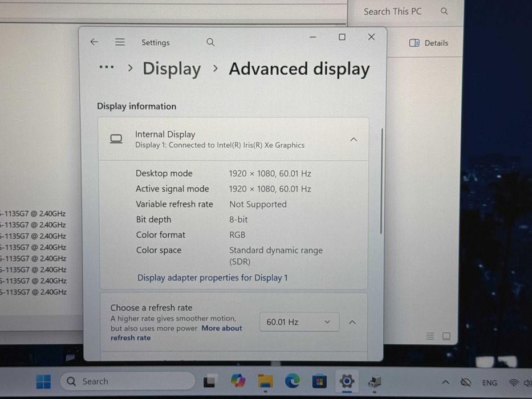This screenshot has width=532, height=399.
Task: Switch File Explorer to large thumbnails view
Action: (446, 336)
